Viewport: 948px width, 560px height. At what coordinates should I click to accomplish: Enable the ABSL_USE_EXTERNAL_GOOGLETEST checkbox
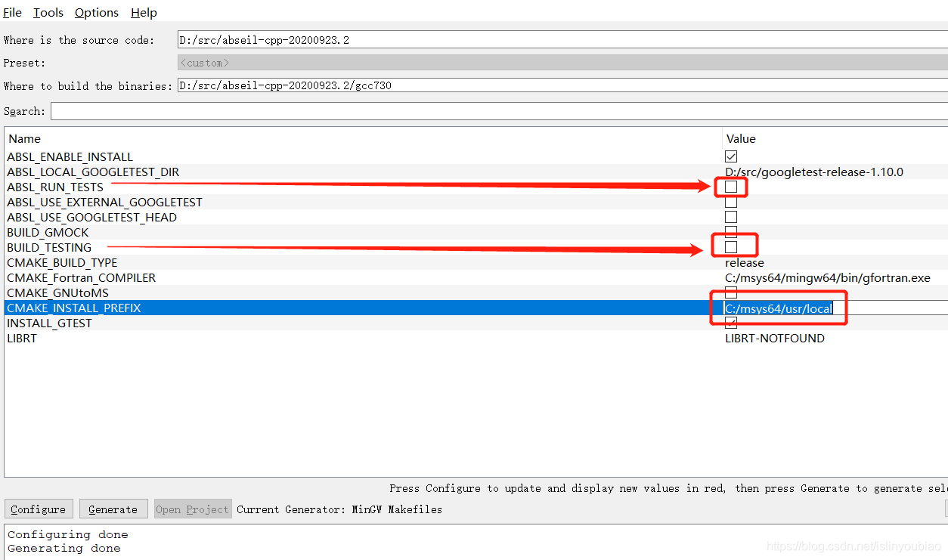coord(730,202)
